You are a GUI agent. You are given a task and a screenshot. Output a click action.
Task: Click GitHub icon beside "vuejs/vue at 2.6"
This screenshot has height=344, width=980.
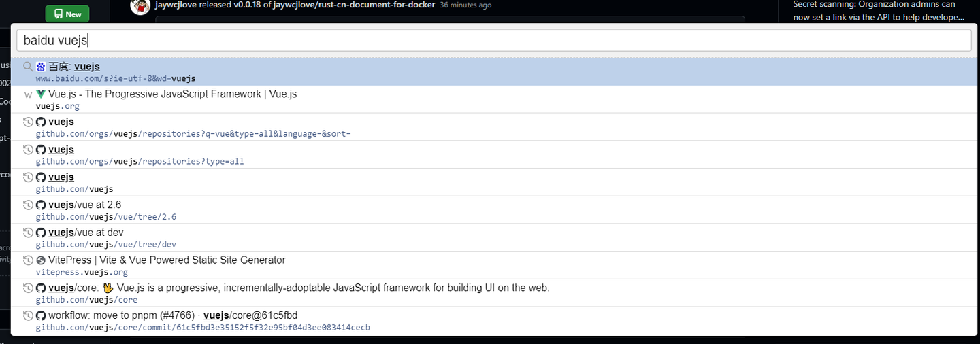(41, 205)
